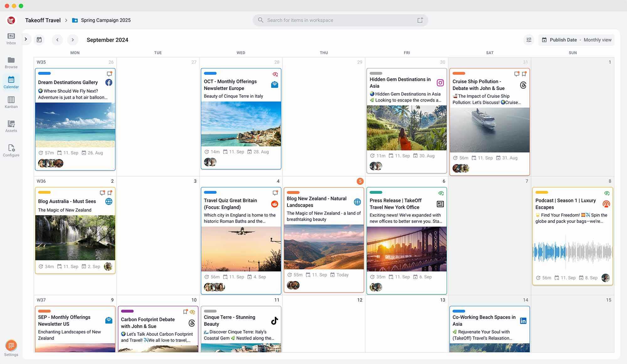Click the Reddit icon on Travel Quiz card
Viewport: 627px width, 364px height.
tap(275, 204)
